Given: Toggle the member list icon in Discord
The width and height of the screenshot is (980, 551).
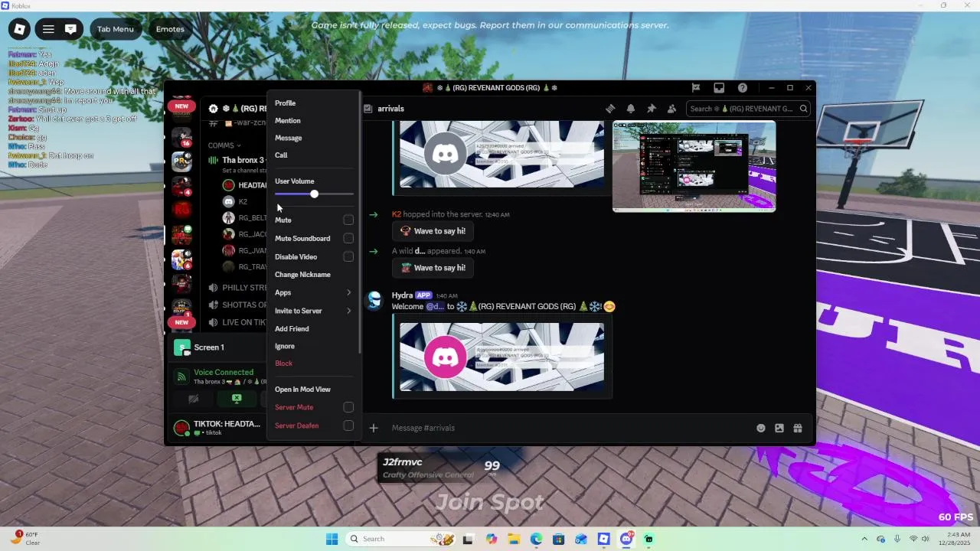Looking at the screenshot, I should [x=671, y=109].
